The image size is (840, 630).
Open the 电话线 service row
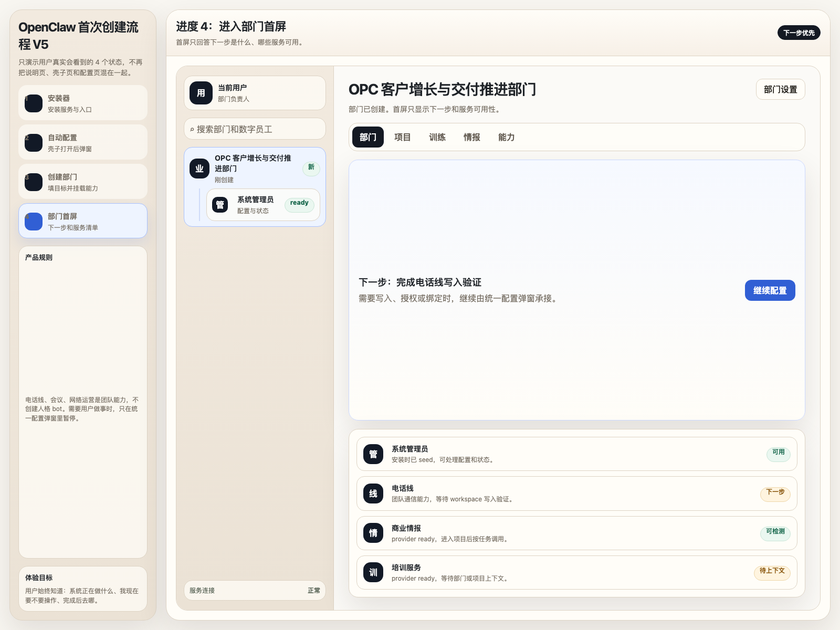coord(577,493)
